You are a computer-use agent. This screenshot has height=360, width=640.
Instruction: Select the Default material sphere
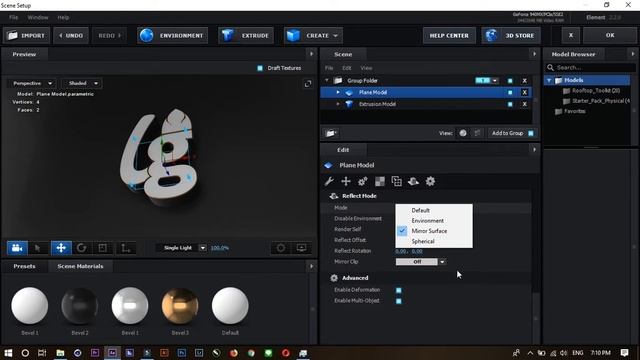click(x=230, y=306)
